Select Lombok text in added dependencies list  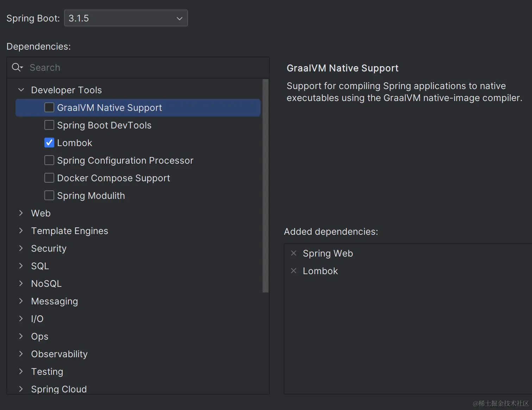[x=320, y=271]
